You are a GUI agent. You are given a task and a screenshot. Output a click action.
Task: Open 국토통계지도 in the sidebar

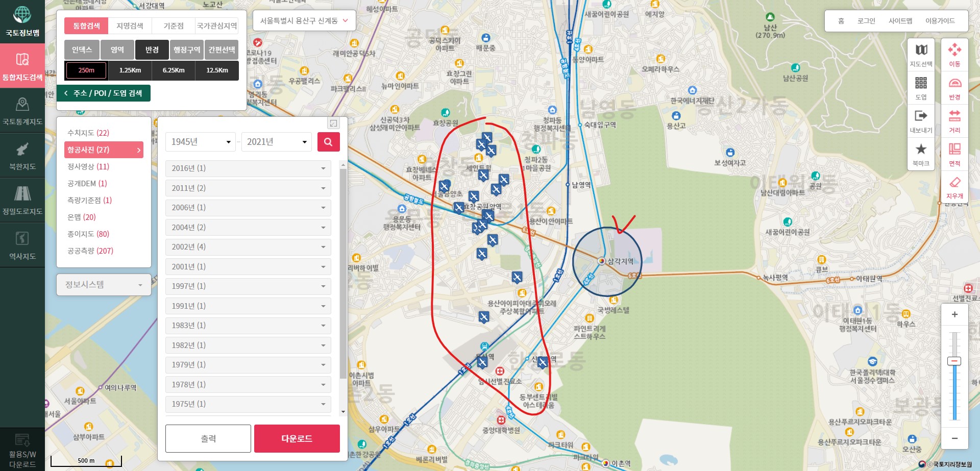point(22,111)
